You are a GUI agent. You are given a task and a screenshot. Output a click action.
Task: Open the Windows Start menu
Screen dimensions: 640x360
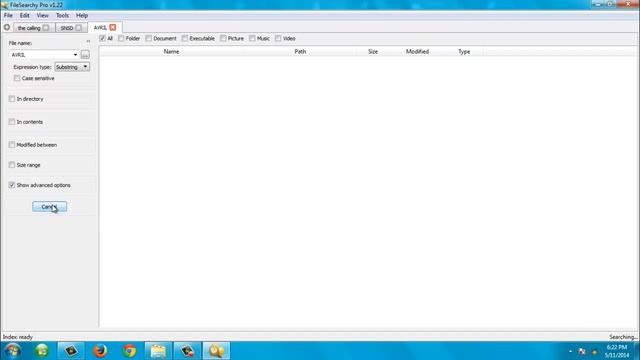[x=13, y=351]
